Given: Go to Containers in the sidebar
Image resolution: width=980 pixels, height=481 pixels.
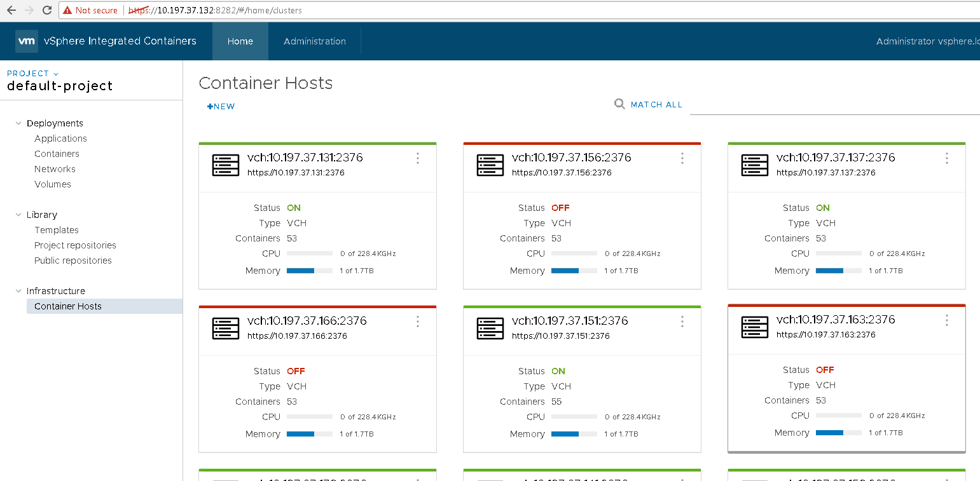Looking at the screenshot, I should click(57, 154).
